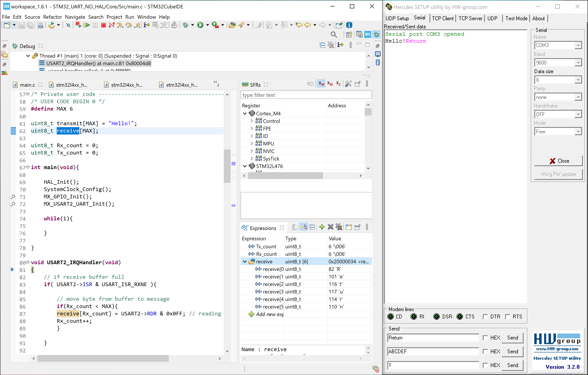Viewport: 588px width, 375px height.
Task: Resume the suspended debug session
Action: click(86, 25)
